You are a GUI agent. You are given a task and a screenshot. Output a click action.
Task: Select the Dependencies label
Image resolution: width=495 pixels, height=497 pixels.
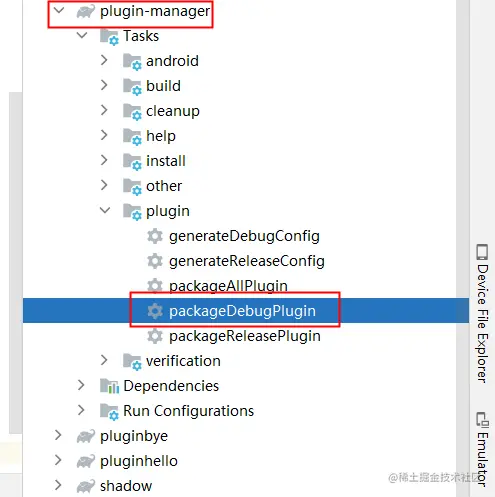click(x=171, y=386)
